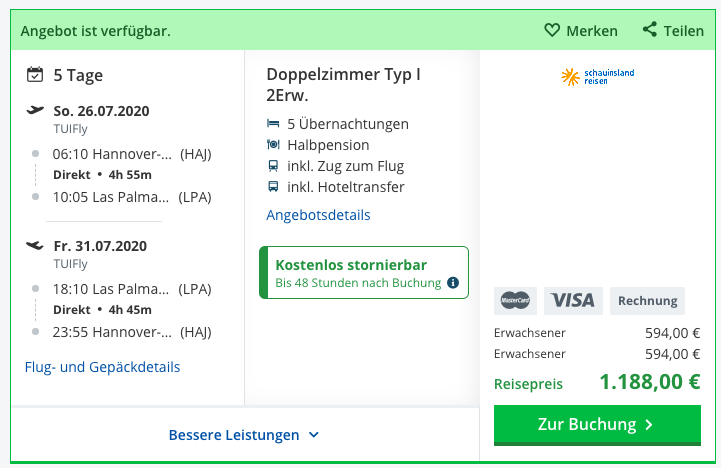The image size is (721, 468).
Task: Click the schauinsland reisen logo
Action: 598,77
